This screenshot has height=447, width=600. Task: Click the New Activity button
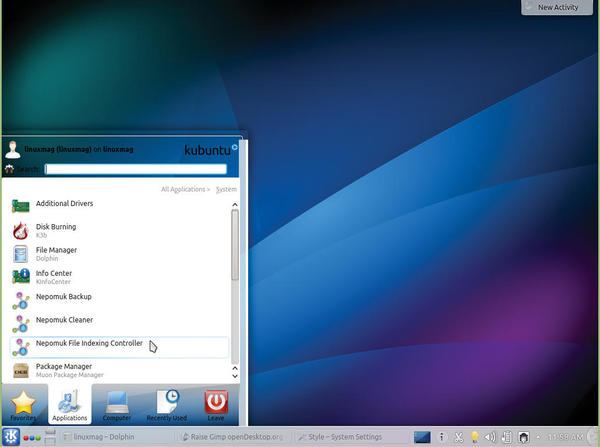[557, 7]
